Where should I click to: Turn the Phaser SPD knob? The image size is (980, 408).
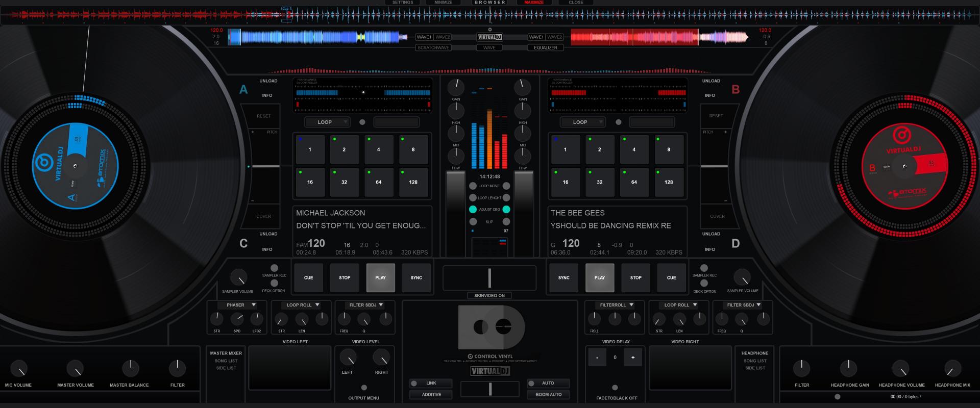pyautogui.click(x=237, y=319)
